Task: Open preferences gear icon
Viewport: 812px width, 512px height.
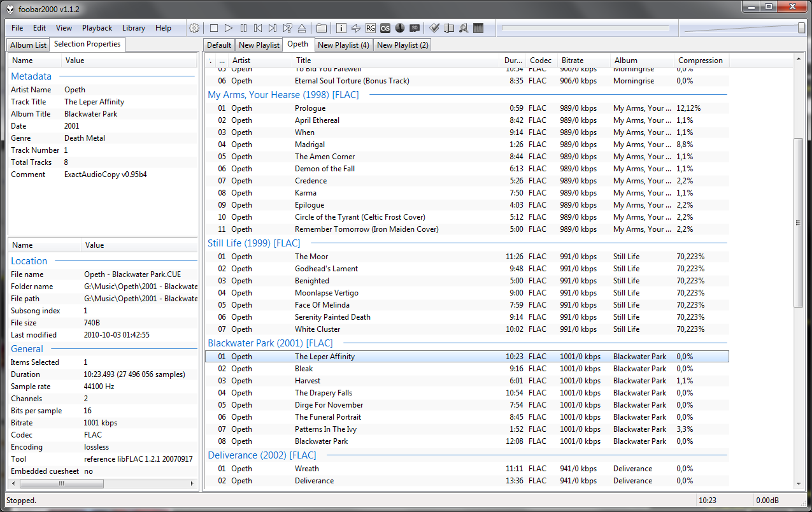Action: pyautogui.click(x=194, y=28)
